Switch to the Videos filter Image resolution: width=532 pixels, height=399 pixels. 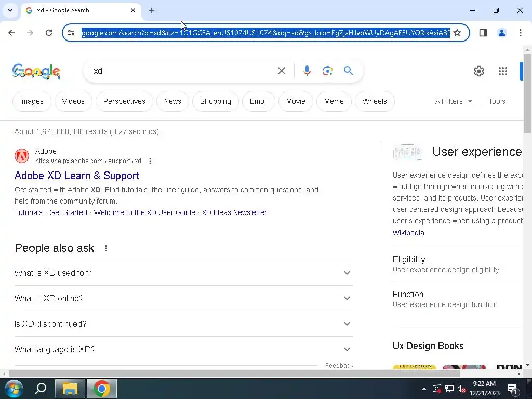[x=73, y=101]
